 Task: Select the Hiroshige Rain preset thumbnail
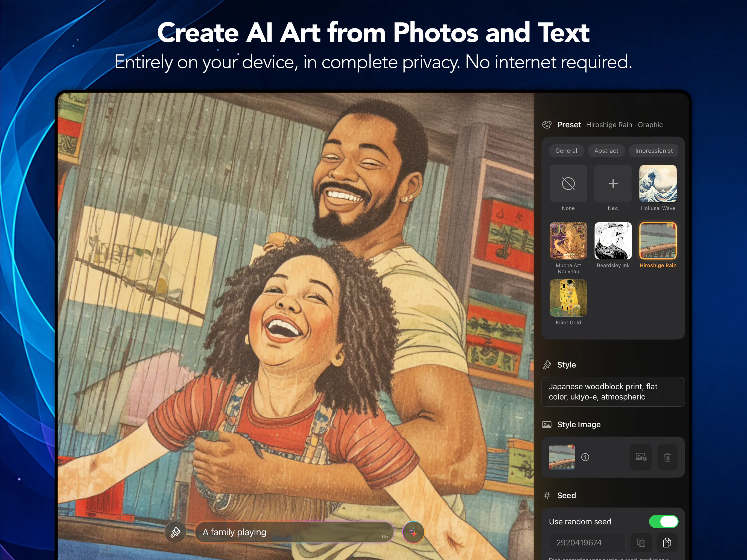[658, 241]
